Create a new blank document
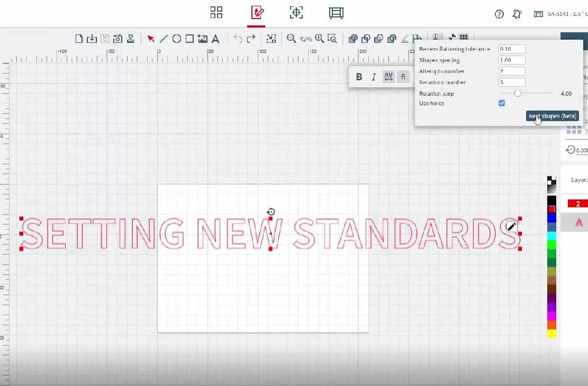The width and height of the screenshot is (588, 386). coord(79,39)
